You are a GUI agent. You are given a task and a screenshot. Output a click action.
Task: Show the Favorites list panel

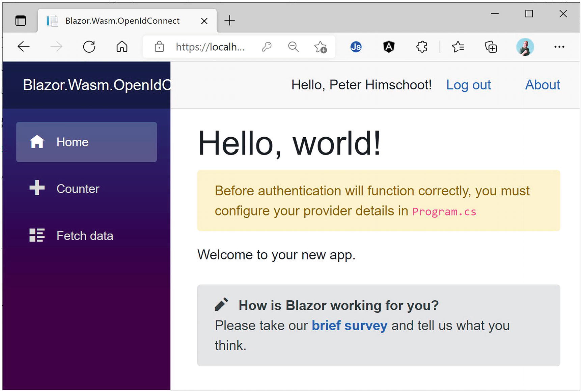coord(458,47)
